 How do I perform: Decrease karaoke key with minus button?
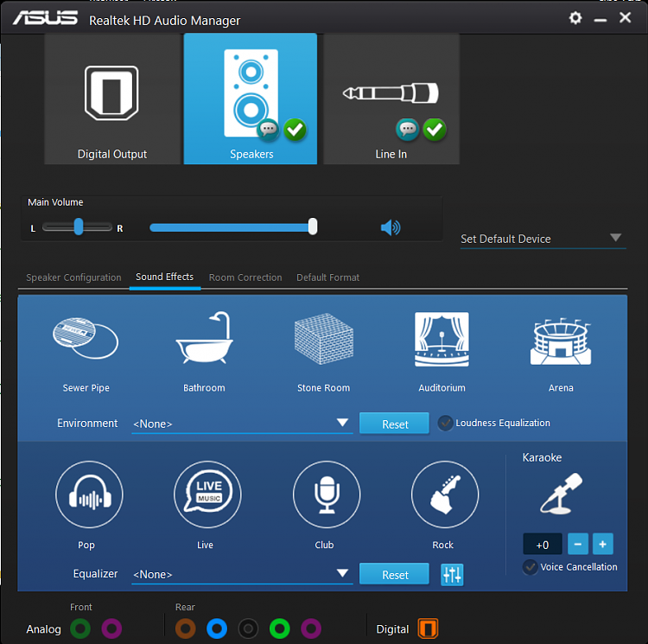578,544
